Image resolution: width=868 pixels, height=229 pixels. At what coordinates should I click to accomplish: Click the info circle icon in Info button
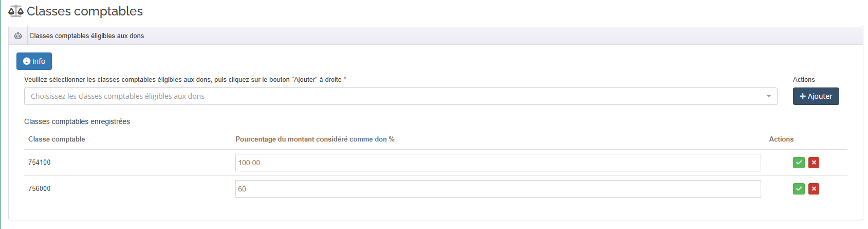[27, 61]
